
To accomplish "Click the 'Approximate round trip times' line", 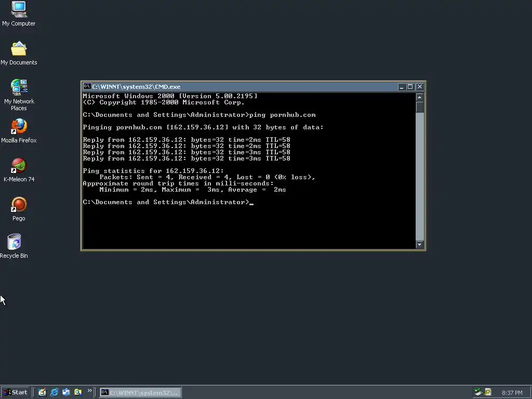I will [x=178, y=183].
